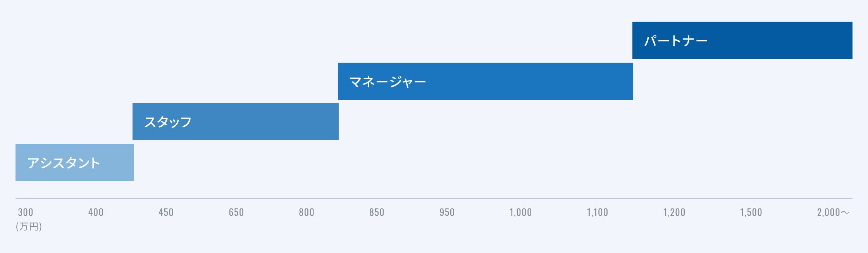
Task: Click the スタッフ bar
Action: [x=236, y=121]
